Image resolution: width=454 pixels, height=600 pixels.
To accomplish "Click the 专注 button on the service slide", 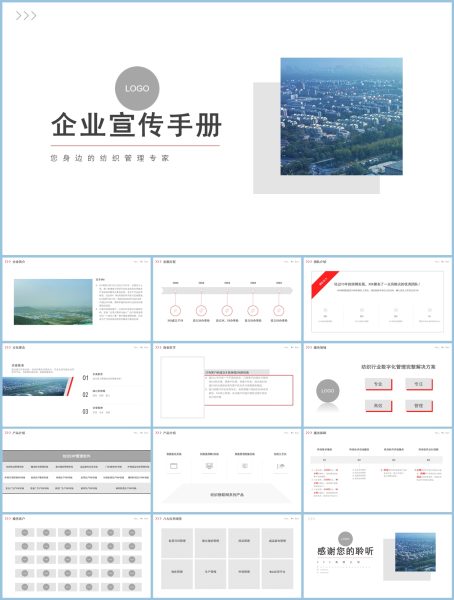I will click(x=419, y=384).
